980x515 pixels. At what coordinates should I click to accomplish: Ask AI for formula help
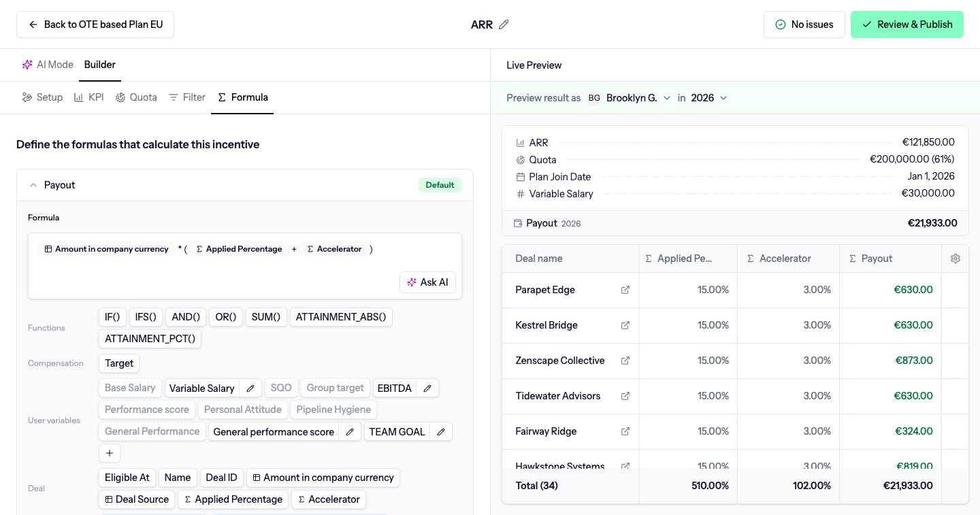(428, 282)
